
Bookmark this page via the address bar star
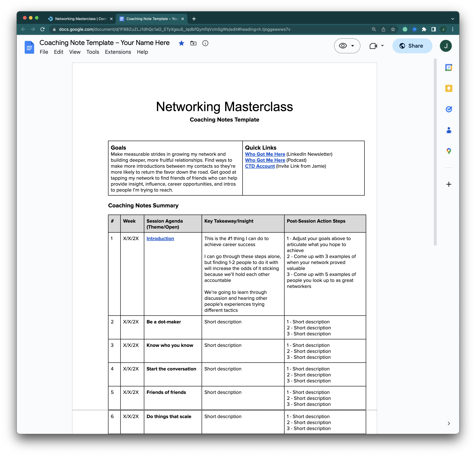click(x=393, y=29)
